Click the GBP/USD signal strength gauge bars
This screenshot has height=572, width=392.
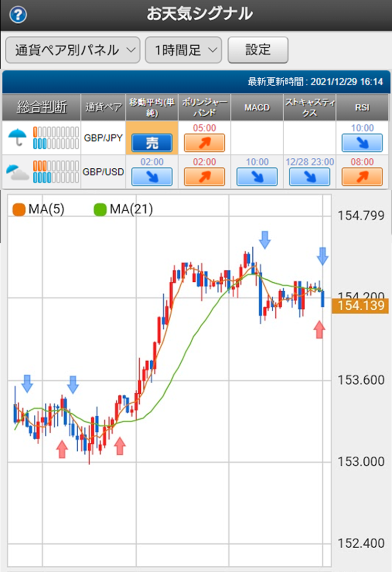(x=56, y=172)
